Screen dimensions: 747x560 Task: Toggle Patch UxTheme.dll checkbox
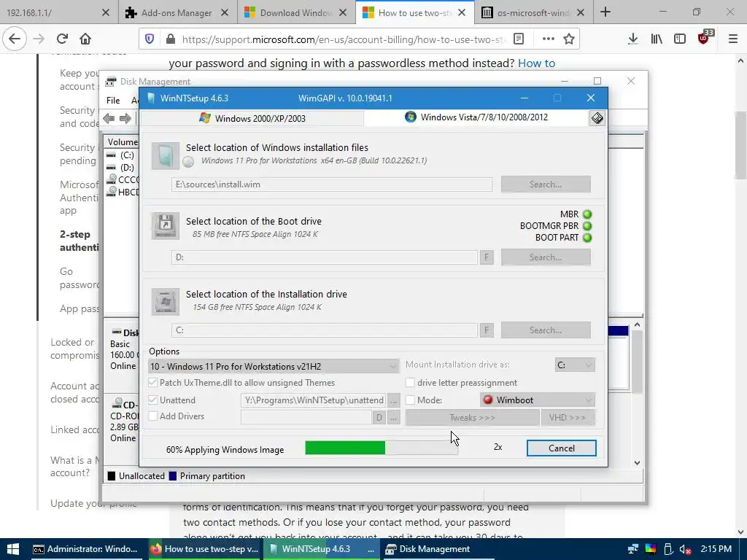(153, 382)
